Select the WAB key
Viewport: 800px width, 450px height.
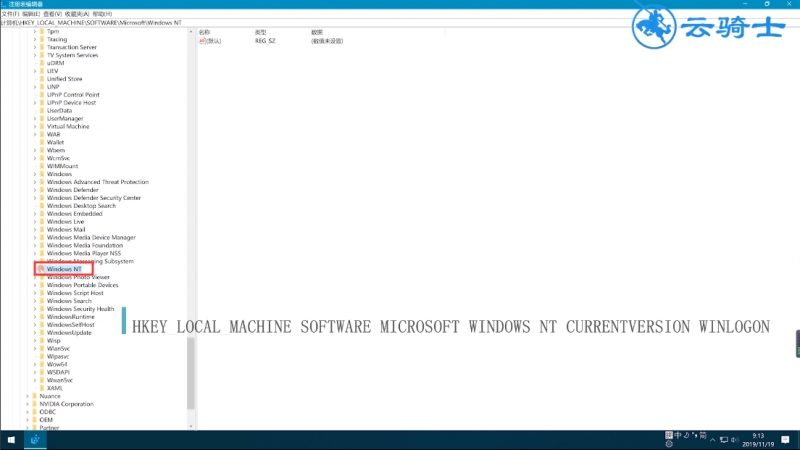(x=53, y=134)
